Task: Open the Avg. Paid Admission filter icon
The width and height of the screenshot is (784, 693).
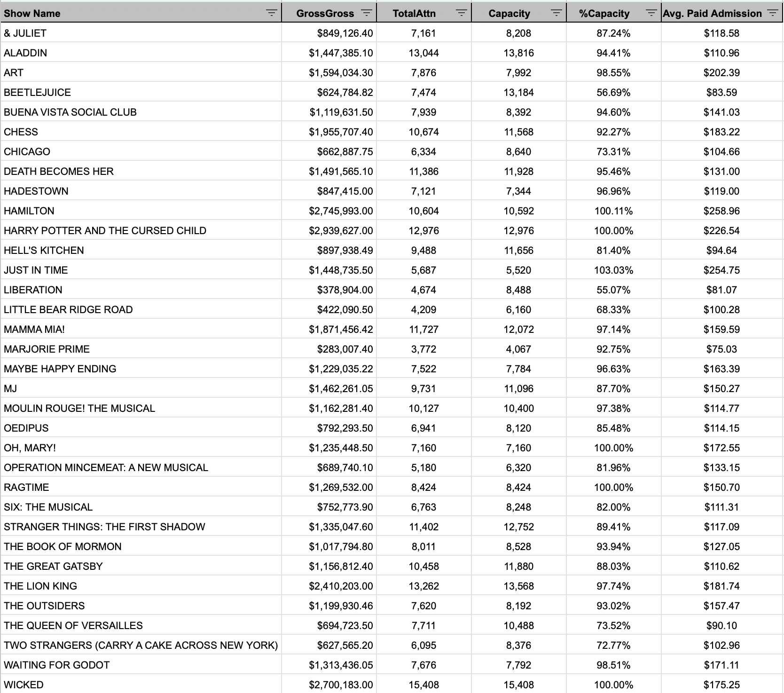Action: click(x=772, y=13)
